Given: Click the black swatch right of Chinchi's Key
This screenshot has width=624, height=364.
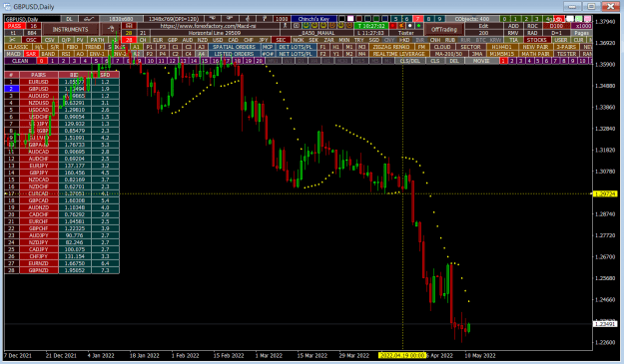Looking at the screenshot, I should point(341,19).
